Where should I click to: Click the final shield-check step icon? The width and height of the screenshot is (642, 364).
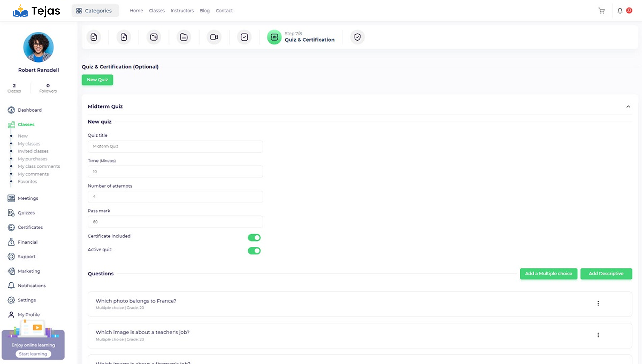pyautogui.click(x=357, y=37)
